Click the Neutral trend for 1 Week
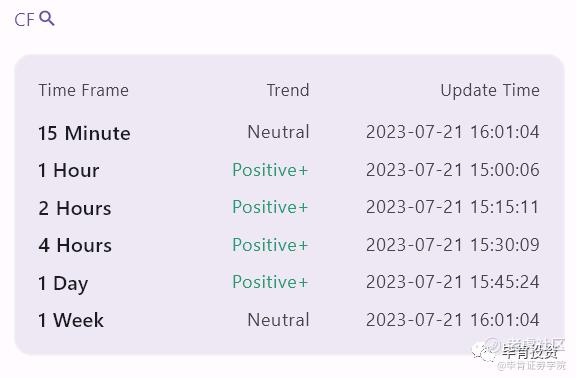The height and width of the screenshot is (378, 576). click(278, 320)
